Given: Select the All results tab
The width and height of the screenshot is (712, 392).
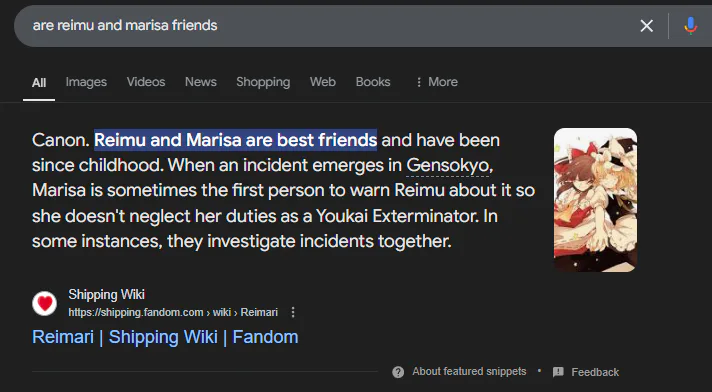Looking at the screenshot, I should pos(39,83).
